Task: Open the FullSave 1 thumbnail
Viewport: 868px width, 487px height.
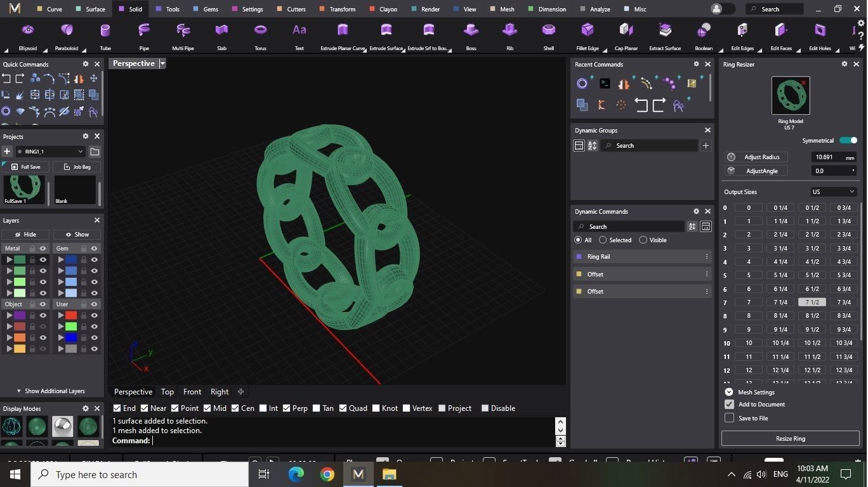Action: tap(24, 190)
